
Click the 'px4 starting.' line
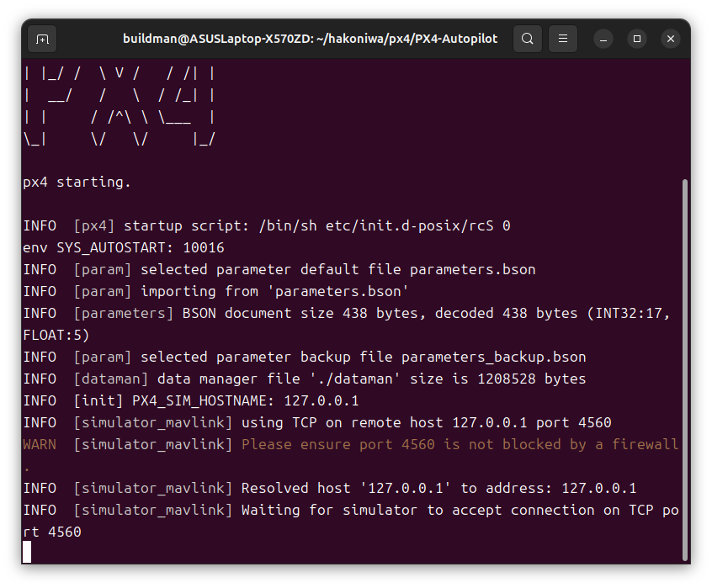(77, 182)
